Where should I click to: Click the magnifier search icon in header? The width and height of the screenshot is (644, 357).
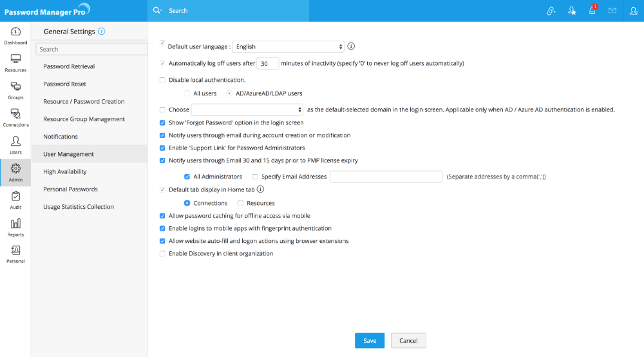coord(157,10)
